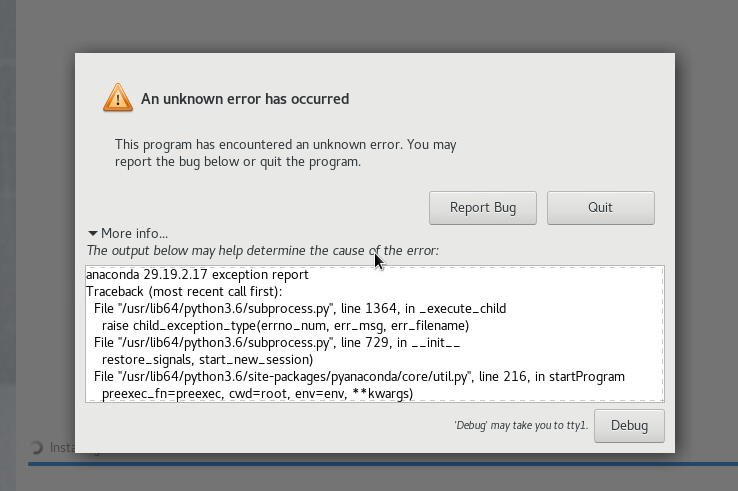Click the orange warning triangle icon
The height and width of the screenshot is (491, 738).
[118, 98]
